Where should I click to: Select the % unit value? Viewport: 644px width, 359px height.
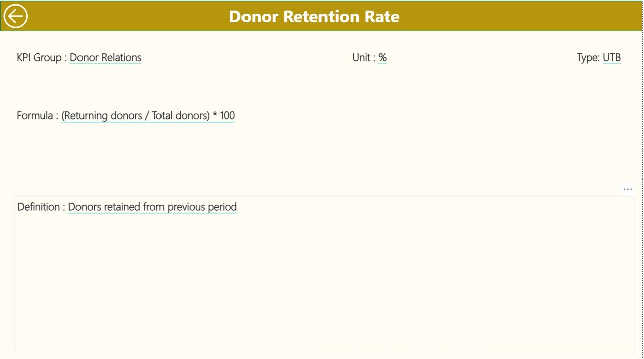(x=383, y=57)
